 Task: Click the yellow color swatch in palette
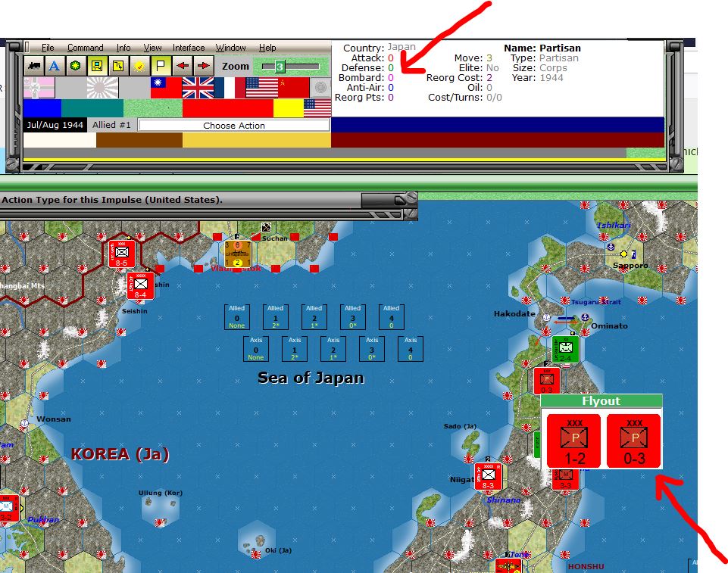[289, 108]
